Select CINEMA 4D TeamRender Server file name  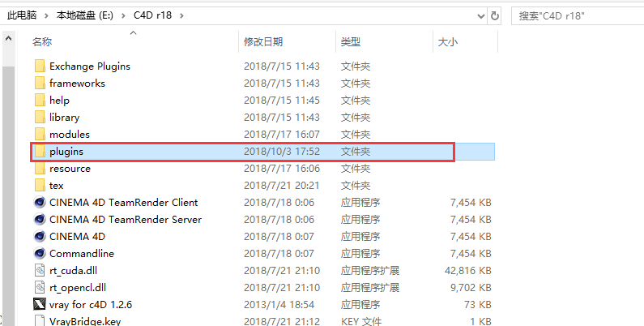click(x=126, y=220)
